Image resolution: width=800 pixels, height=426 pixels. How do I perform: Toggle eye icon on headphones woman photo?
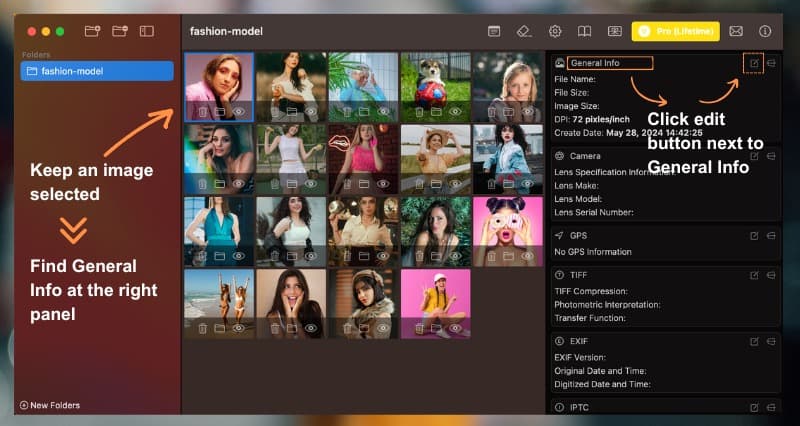click(x=383, y=328)
